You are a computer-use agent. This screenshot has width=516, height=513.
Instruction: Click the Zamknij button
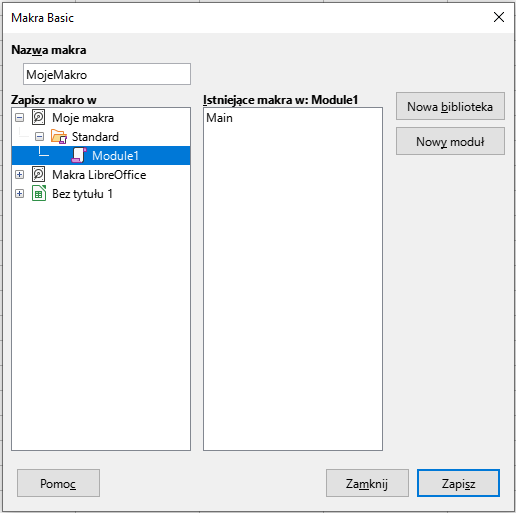367,483
